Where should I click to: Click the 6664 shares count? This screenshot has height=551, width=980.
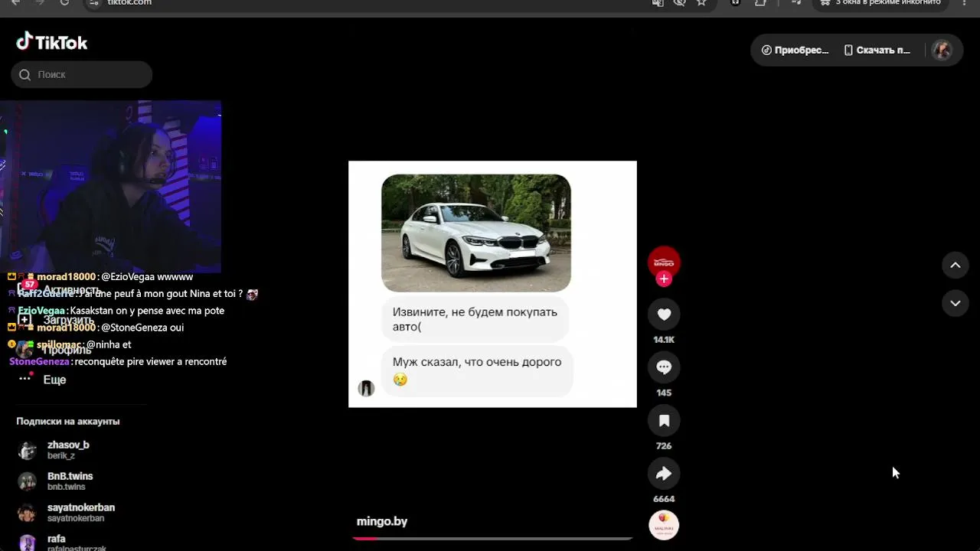pos(664,499)
